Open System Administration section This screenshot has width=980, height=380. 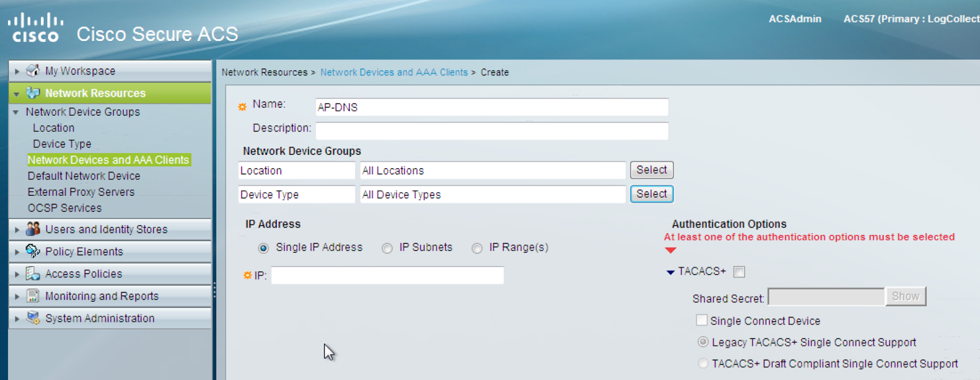click(x=100, y=318)
